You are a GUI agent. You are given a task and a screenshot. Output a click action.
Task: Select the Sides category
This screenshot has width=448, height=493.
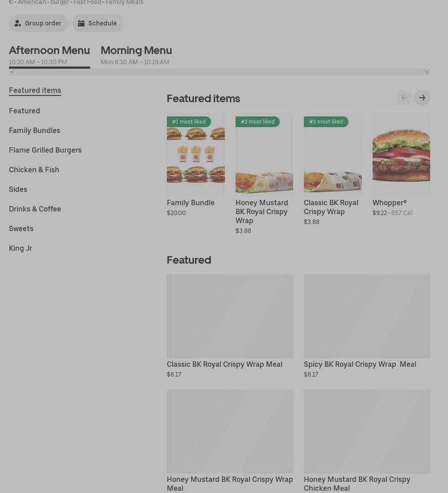tap(18, 189)
